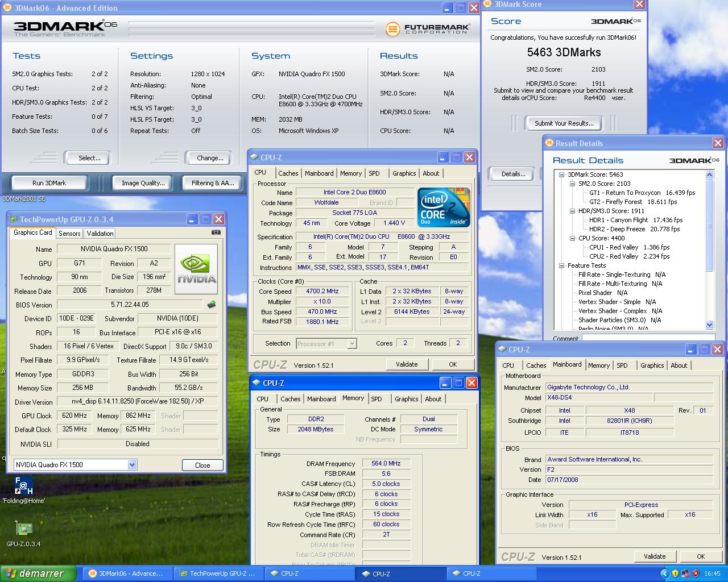Open Caches tab in CPU-Z CPU window
728x582 pixels.
[288, 173]
